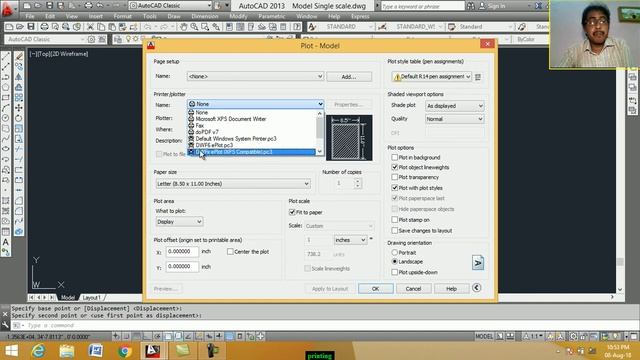
Task: Click the Plot icon in the quick access toolbar
Action: coord(88,6)
